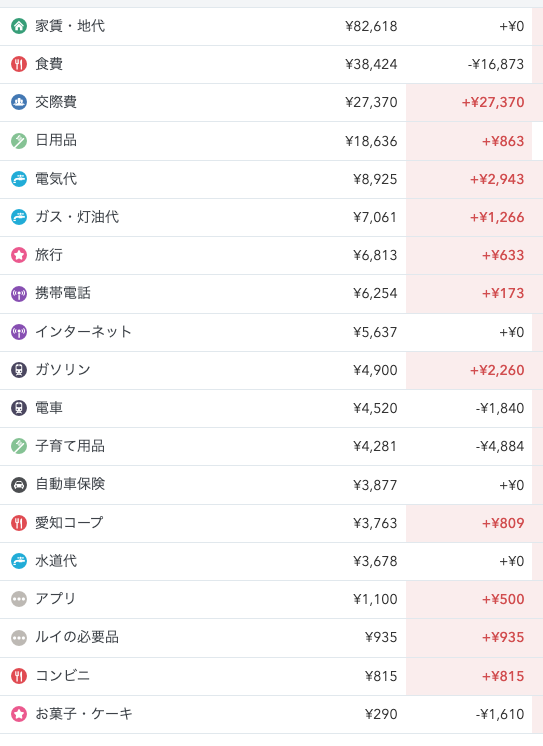Click the train icon next to ガソリン
This screenshot has width=543, height=746.
19,370
